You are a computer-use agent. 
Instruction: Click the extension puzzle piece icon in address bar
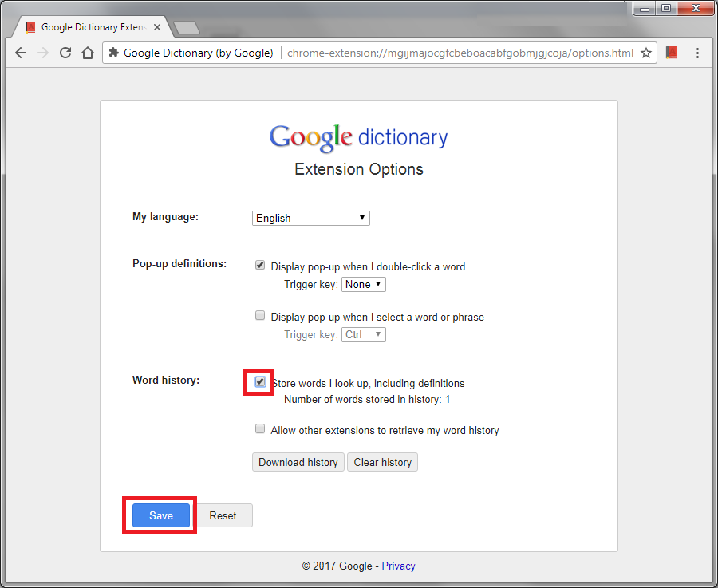113,52
